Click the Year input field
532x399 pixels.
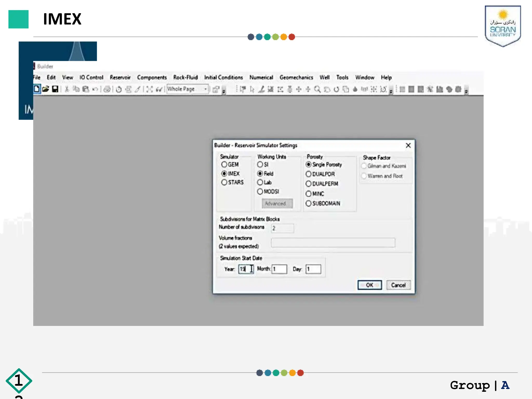[x=246, y=269]
